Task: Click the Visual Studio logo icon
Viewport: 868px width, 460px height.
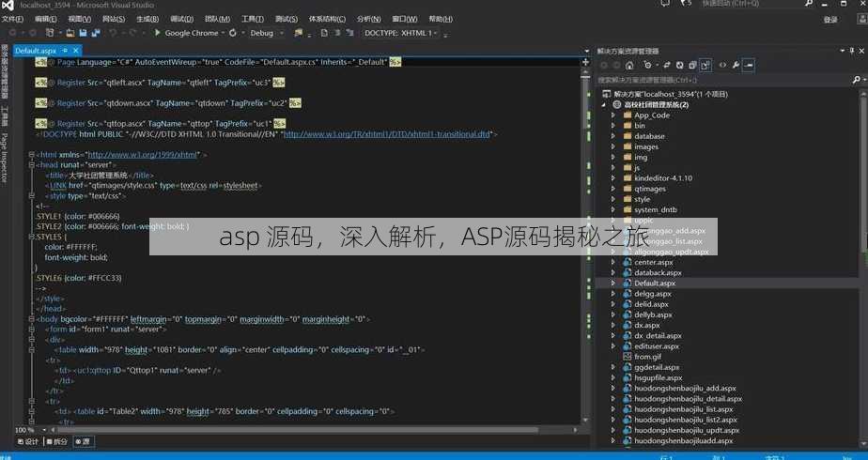Action: coord(8,5)
